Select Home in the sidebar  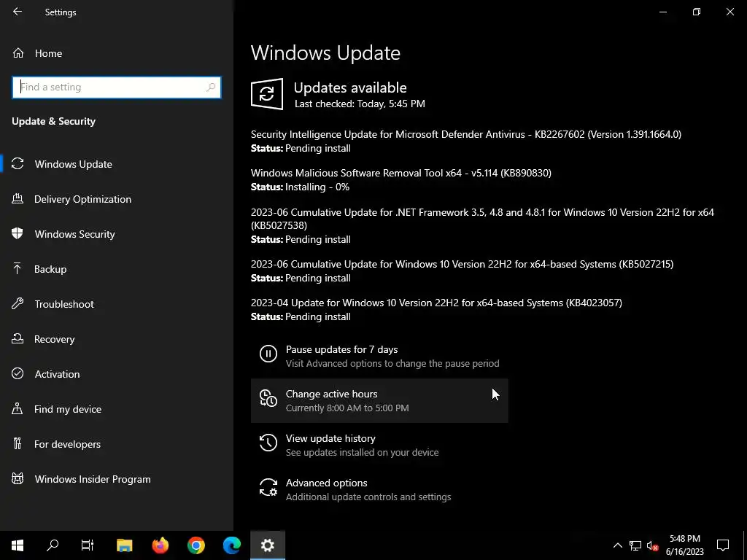click(x=117, y=53)
